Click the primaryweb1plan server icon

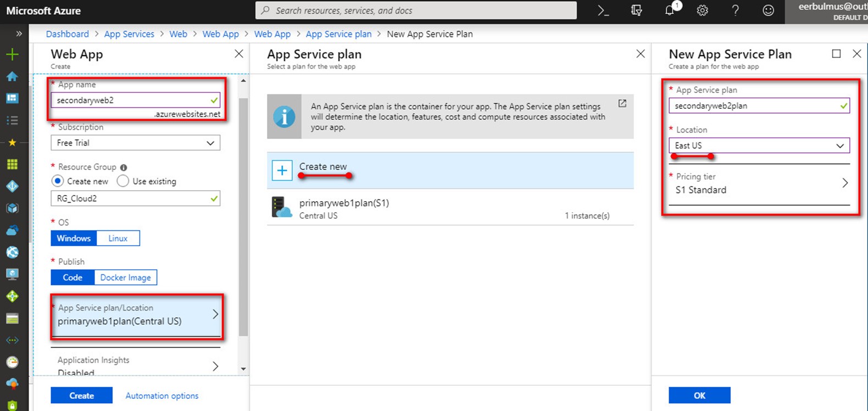pyautogui.click(x=282, y=208)
